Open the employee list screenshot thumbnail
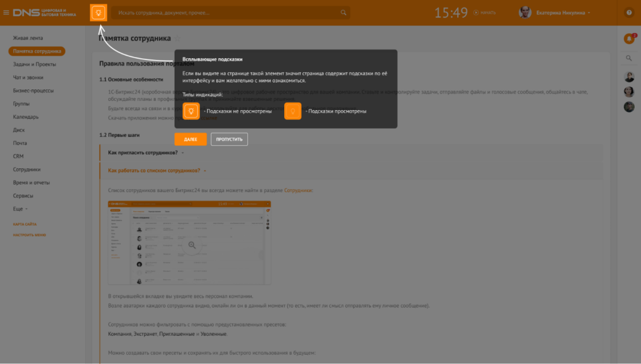The height and width of the screenshot is (364, 641). tap(189, 243)
